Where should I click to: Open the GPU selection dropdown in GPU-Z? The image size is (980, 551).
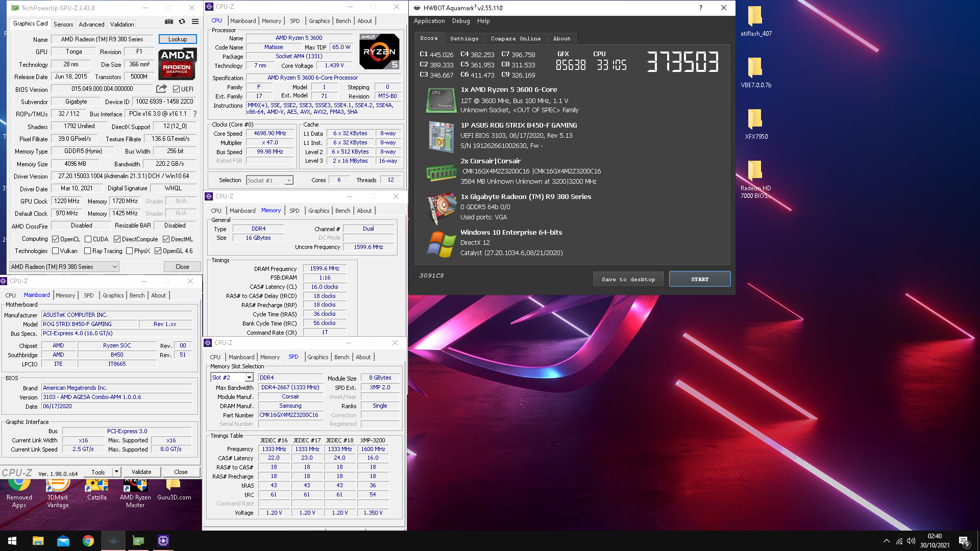pos(64,266)
